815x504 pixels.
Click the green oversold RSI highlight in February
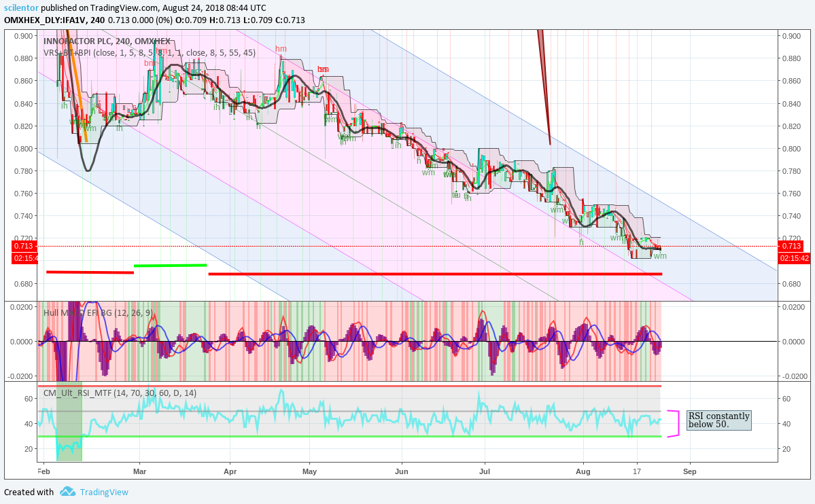[x=69, y=422]
